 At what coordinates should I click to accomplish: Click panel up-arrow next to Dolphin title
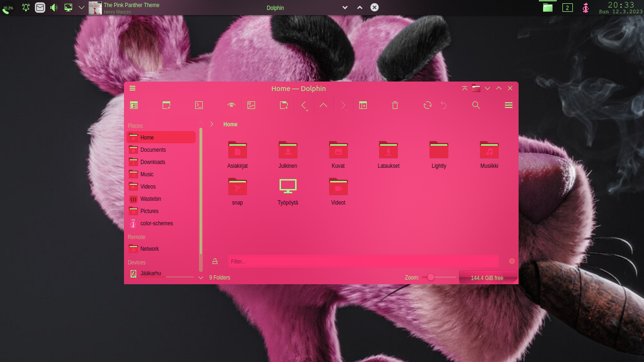(360, 8)
